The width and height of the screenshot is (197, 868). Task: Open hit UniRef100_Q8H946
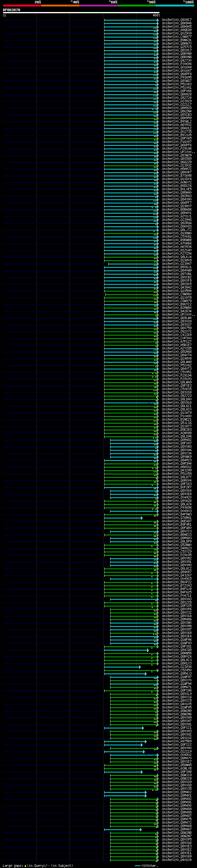(x=176, y=23)
